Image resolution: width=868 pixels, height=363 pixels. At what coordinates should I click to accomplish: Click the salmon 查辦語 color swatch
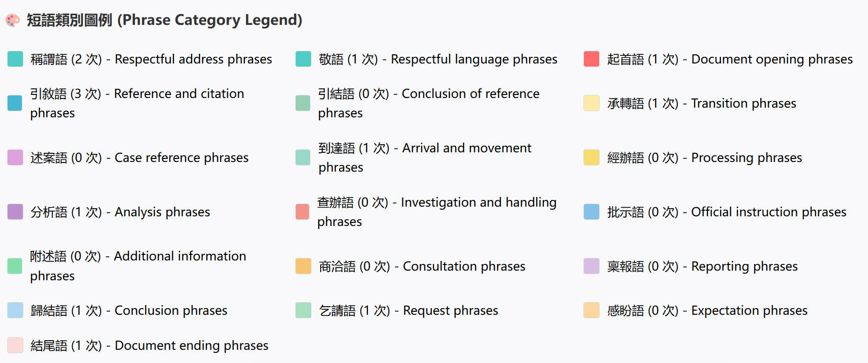pyautogui.click(x=302, y=212)
